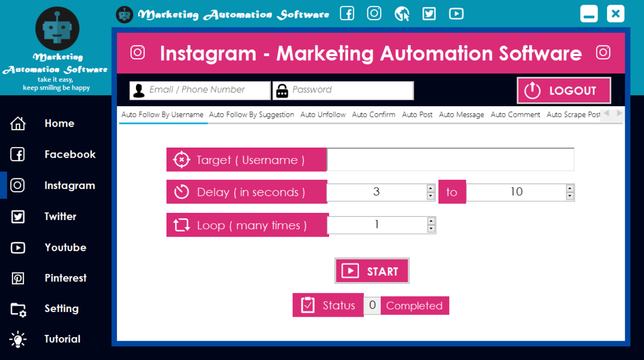Screen dimensions: 644x360
Task: Click the globe cursor icon in top bar
Action: 402,14
